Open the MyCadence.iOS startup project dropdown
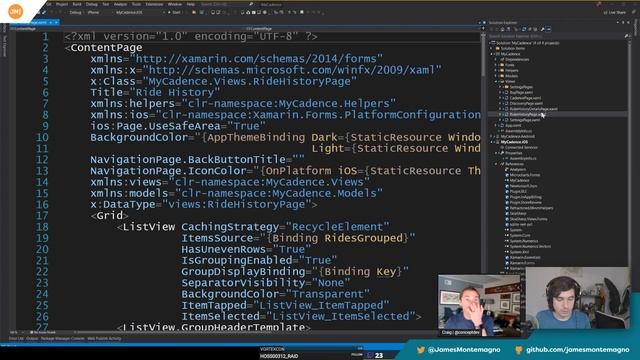This screenshot has height=360, width=640. tap(140, 13)
